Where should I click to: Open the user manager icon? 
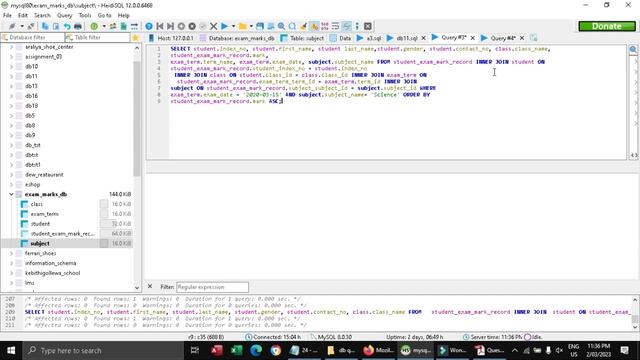[x=113, y=26]
